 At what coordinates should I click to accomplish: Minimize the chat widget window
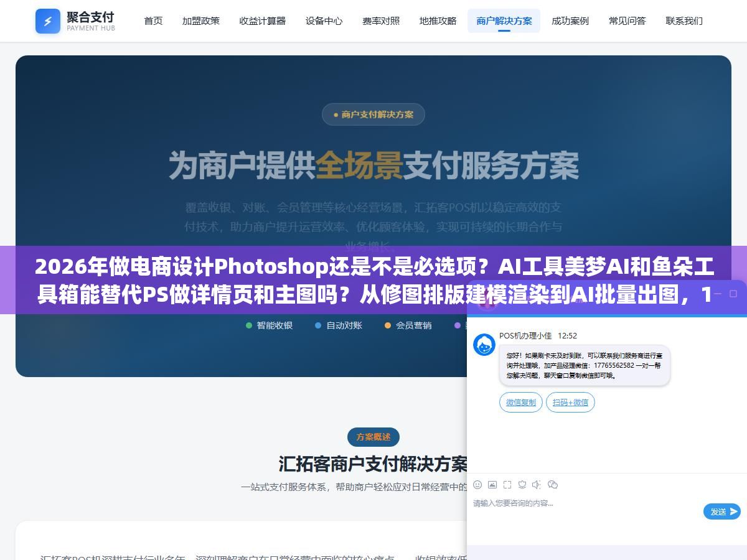point(717,293)
